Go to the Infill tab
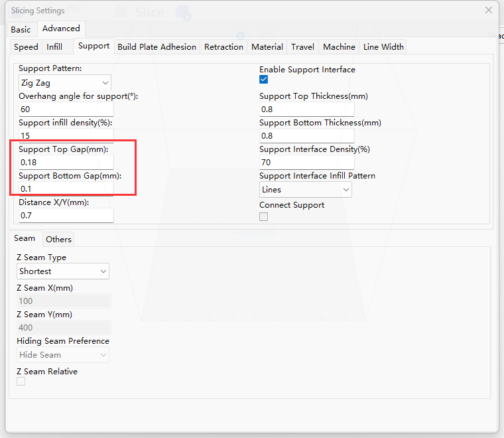 (x=54, y=47)
